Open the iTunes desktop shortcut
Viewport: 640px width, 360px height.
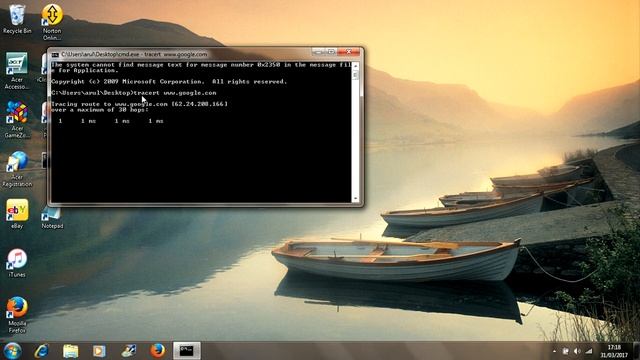point(17,263)
